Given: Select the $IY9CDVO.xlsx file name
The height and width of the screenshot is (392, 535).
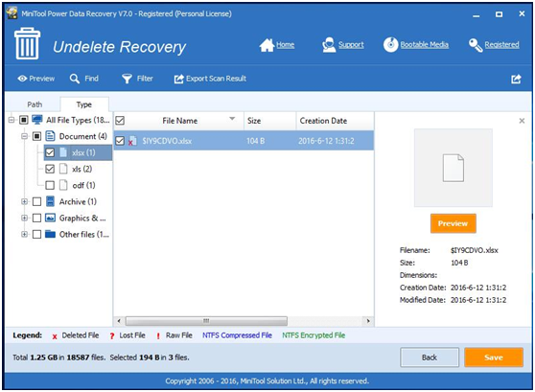Looking at the screenshot, I should (167, 141).
